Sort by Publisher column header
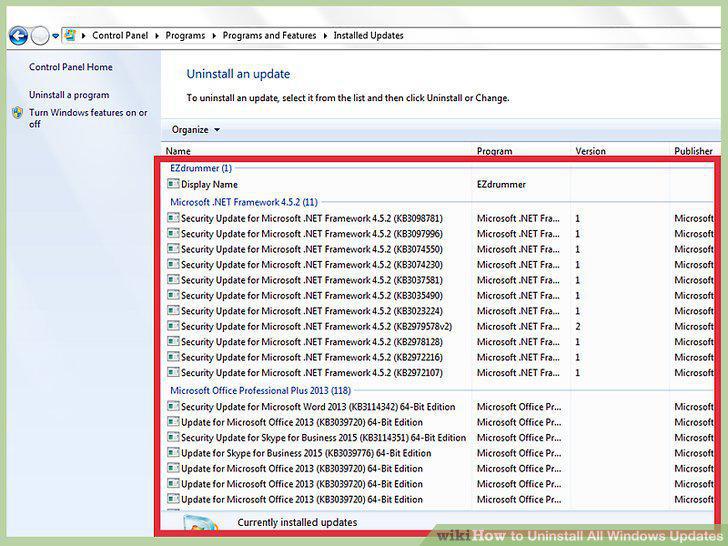The height and width of the screenshot is (546, 728). point(693,151)
